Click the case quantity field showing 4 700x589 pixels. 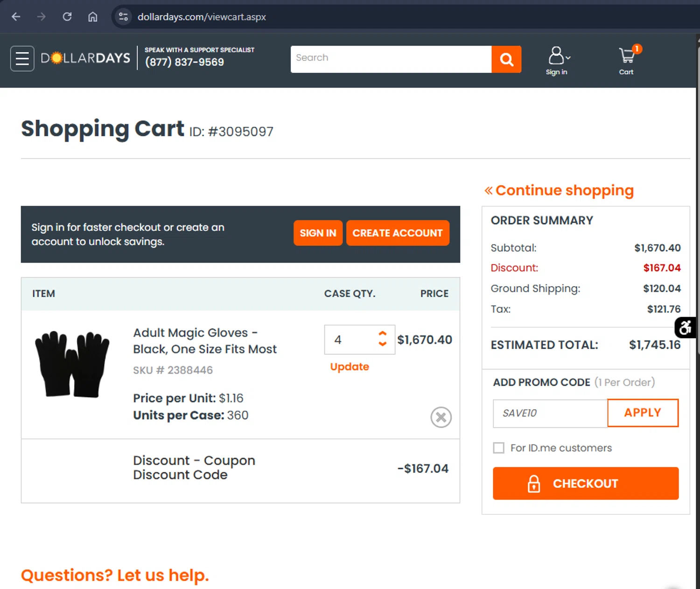[350, 340]
